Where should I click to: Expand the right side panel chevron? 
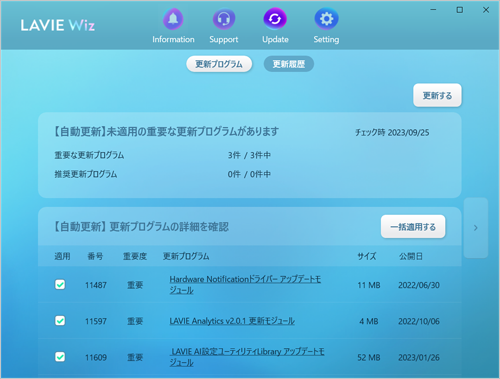click(476, 228)
